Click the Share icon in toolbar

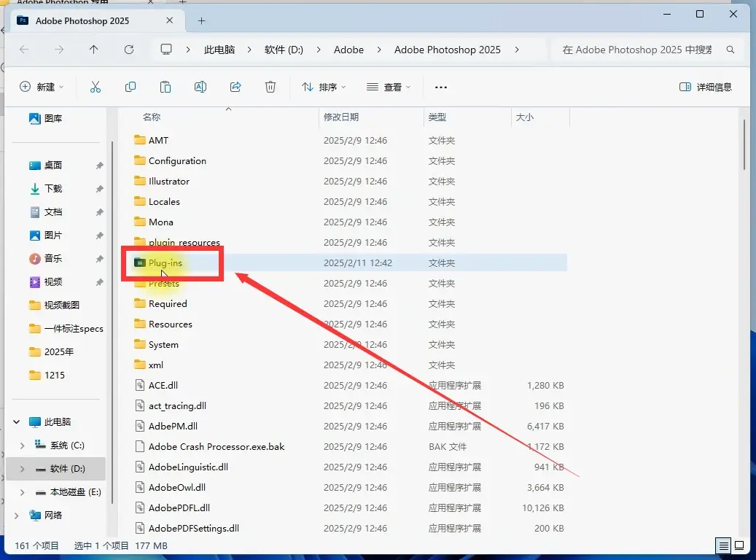coord(235,87)
